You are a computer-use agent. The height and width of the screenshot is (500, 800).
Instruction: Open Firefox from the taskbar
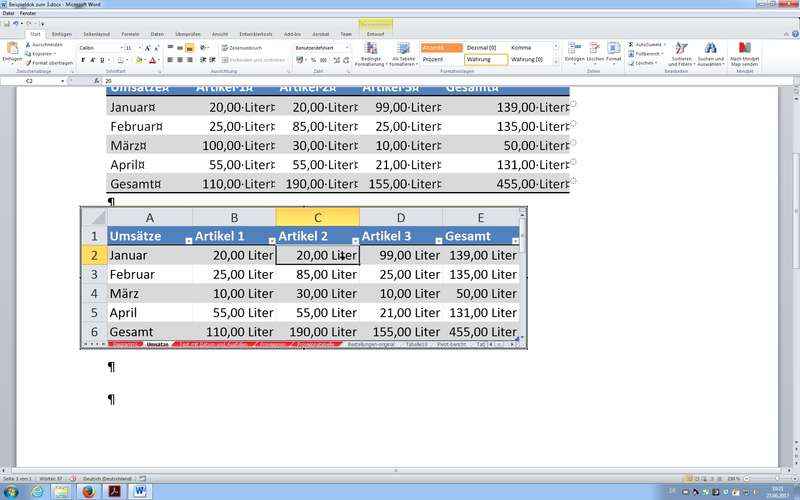coord(88,492)
